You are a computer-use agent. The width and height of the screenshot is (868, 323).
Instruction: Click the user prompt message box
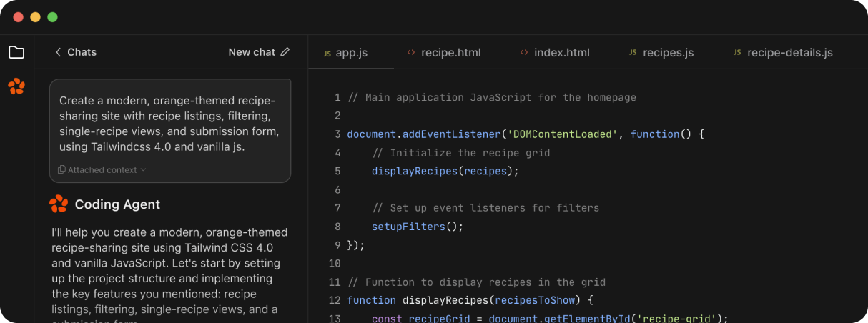[x=170, y=131]
